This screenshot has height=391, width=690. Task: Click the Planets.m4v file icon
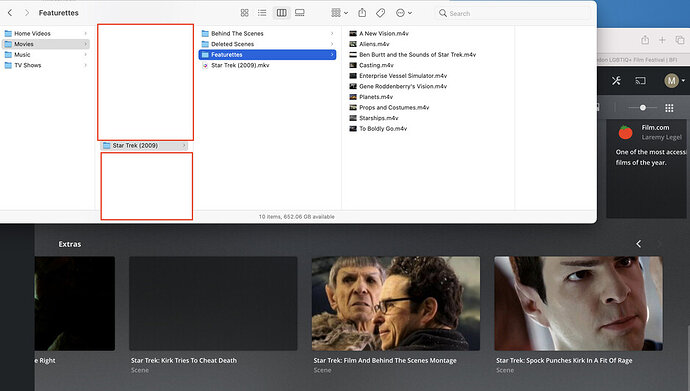353,97
